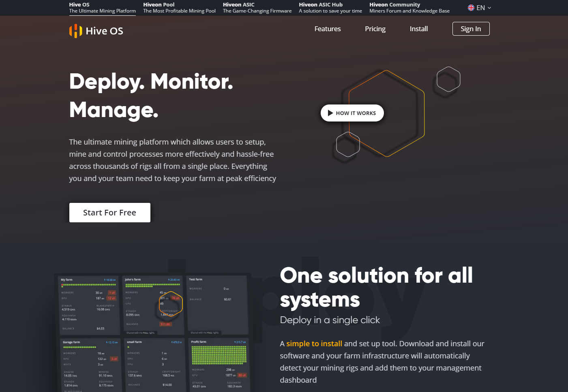568x392 pixels.
Task: Open the Hiveon Community link
Action: click(x=409, y=8)
